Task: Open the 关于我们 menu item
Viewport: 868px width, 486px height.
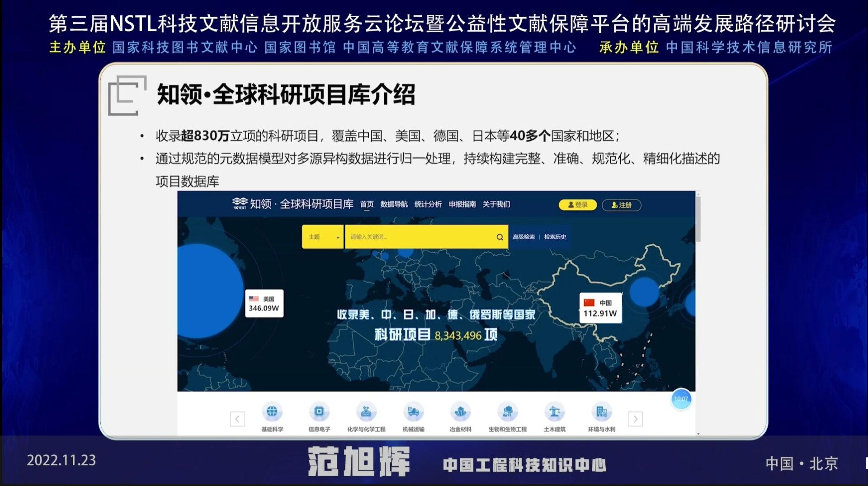Action: (496, 204)
